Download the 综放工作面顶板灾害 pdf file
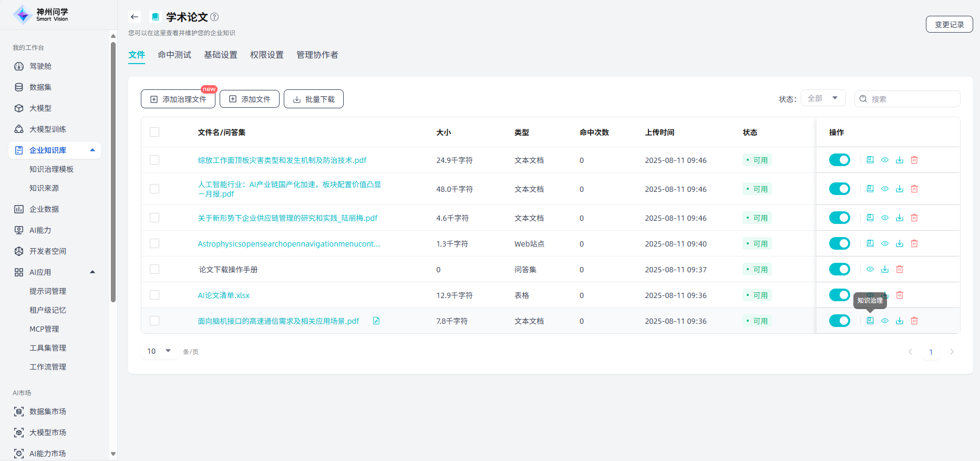Image resolution: width=980 pixels, height=461 pixels. 900,160
